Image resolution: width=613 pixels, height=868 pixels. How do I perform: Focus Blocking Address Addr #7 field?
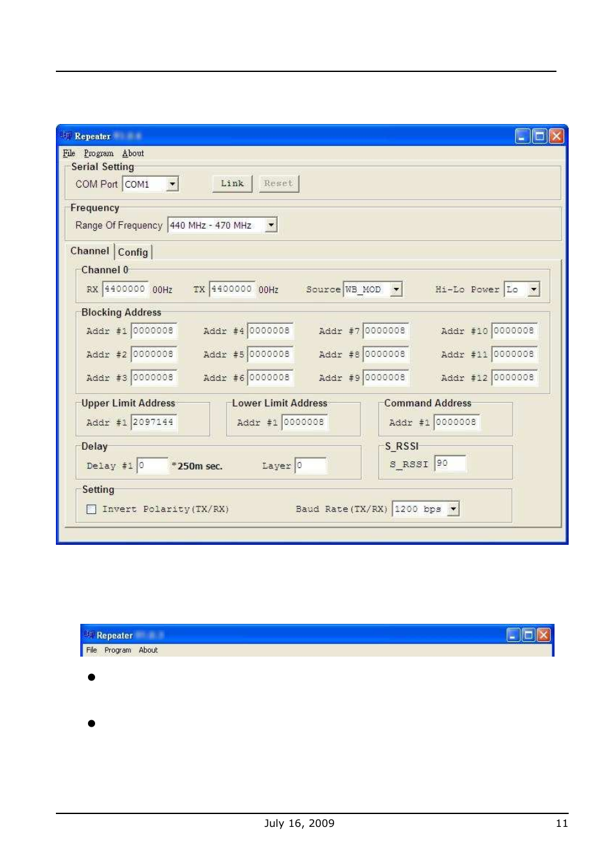[386, 331]
